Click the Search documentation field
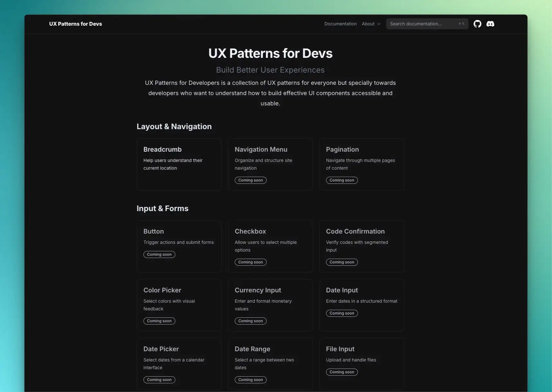 [x=421, y=24]
